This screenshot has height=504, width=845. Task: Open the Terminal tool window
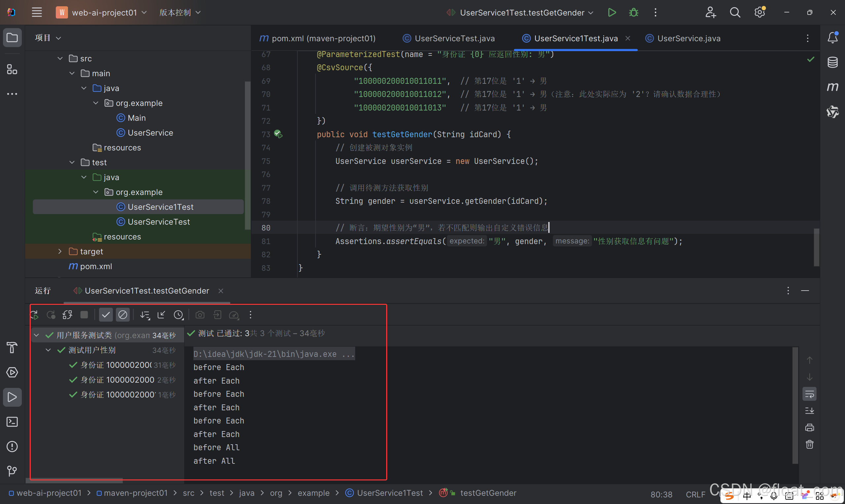pos(12,422)
